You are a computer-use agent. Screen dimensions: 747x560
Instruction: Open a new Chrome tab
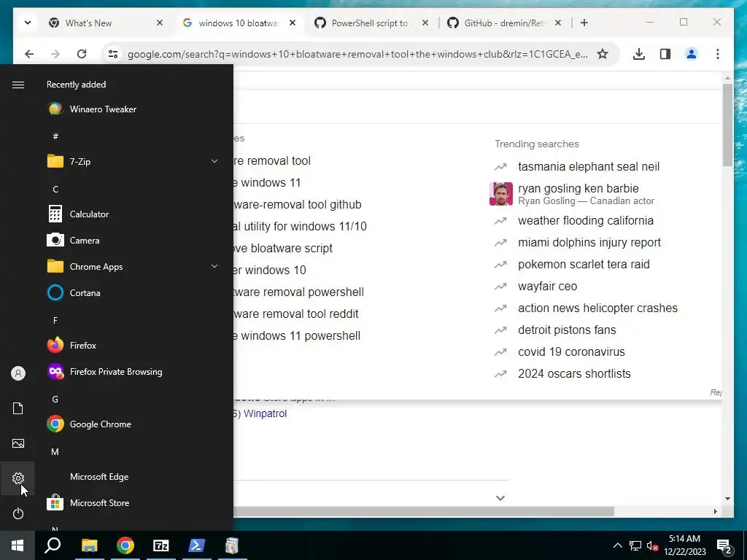[x=584, y=23]
